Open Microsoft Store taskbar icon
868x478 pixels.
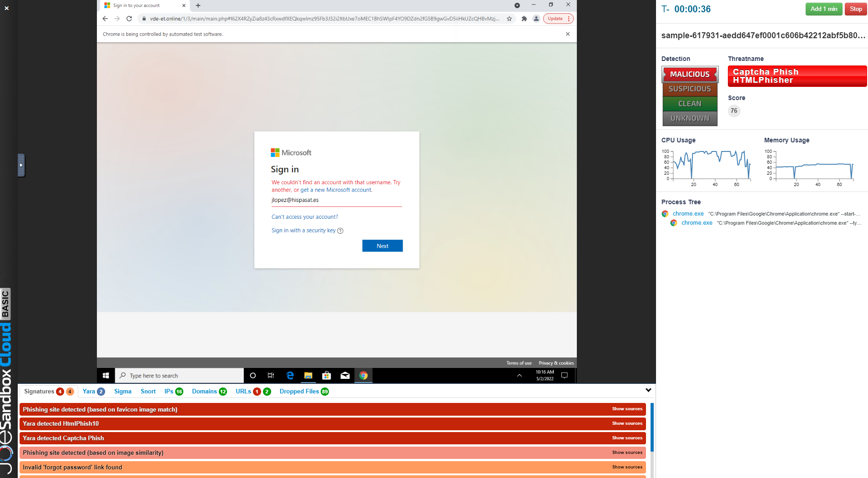[326, 376]
